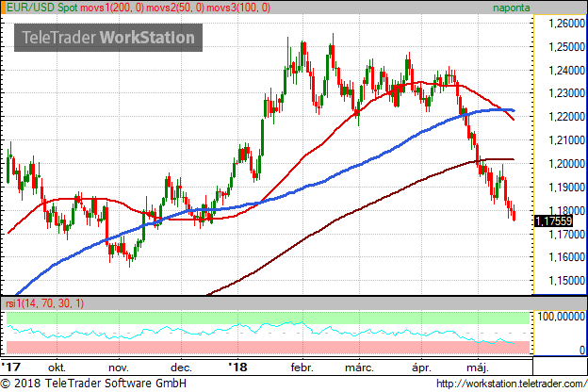Click the pink RSI oversold band

pos(268,347)
